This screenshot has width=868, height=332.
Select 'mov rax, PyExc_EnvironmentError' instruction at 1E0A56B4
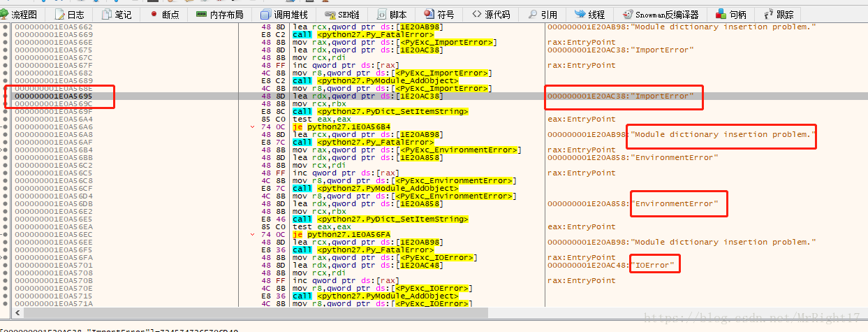pyautogui.click(x=407, y=150)
